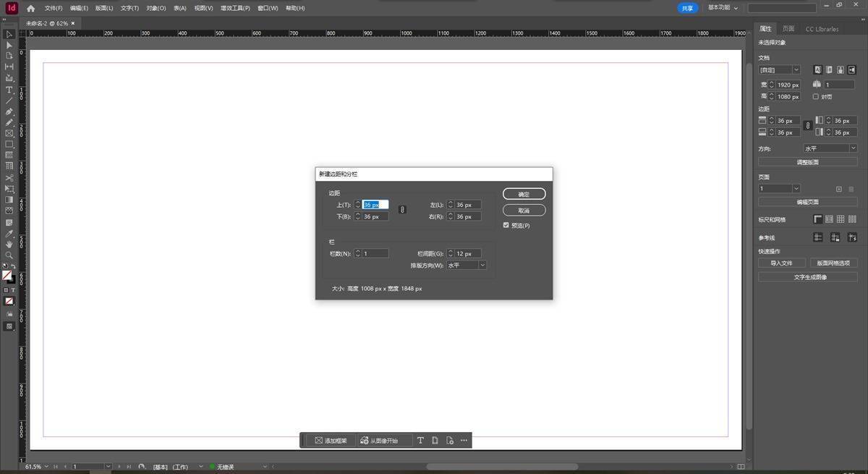The width and height of the screenshot is (868, 474).
Task: Pick the Hand tool
Action: [9, 245]
